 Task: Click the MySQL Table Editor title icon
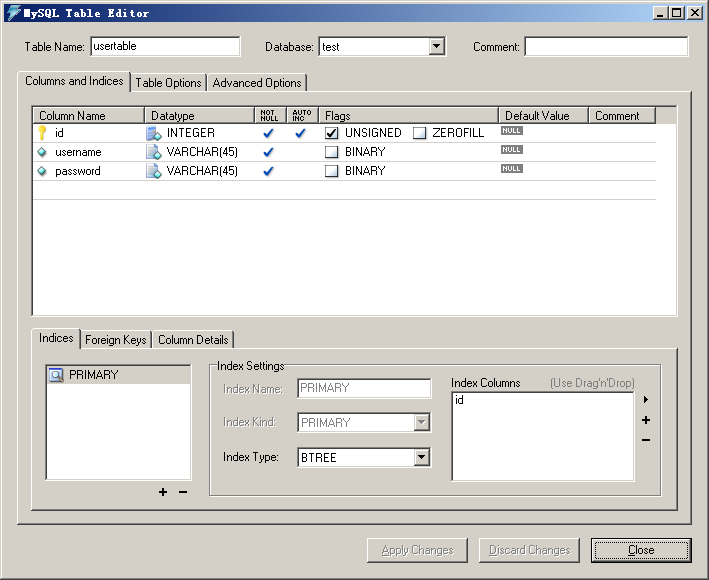pos(14,13)
